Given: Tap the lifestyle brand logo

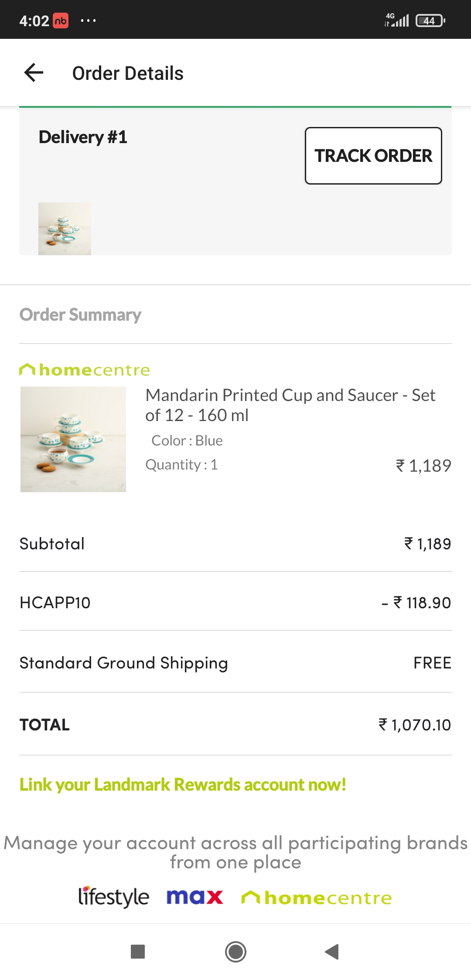Looking at the screenshot, I should (113, 897).
